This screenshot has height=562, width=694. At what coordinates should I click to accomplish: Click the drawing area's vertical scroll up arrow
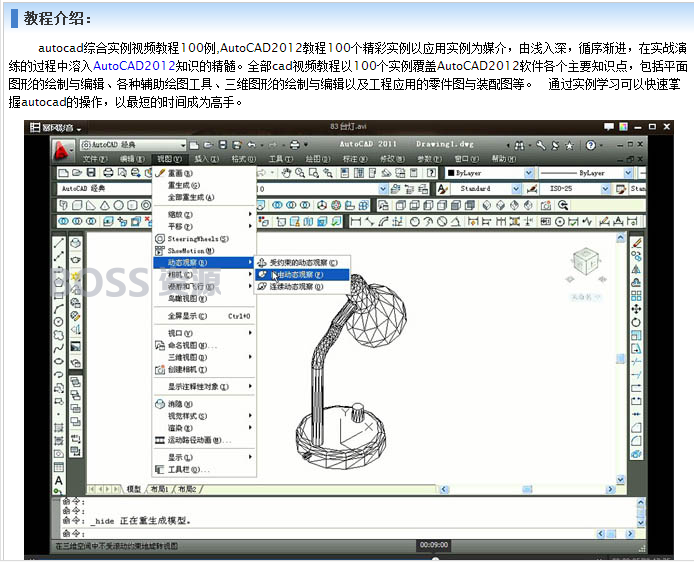click(x=621, y=238)
